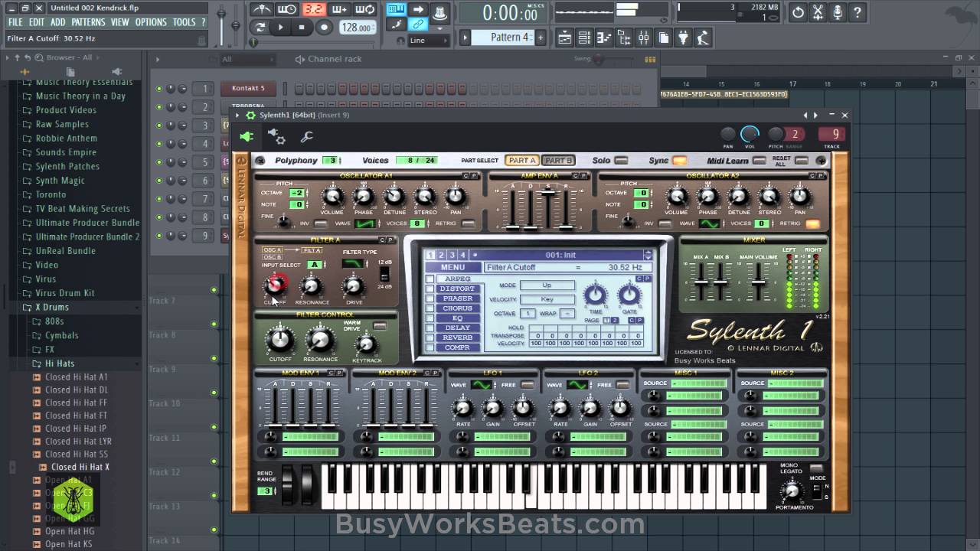This screenshot has width=980, height=551.
Task: Select the Closed Hi Hat X sample
Action: (80, 467)
